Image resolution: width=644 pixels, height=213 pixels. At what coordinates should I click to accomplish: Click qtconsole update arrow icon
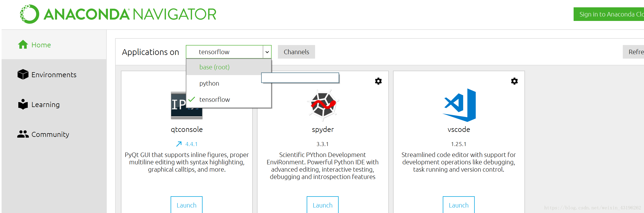click(179, 144)
